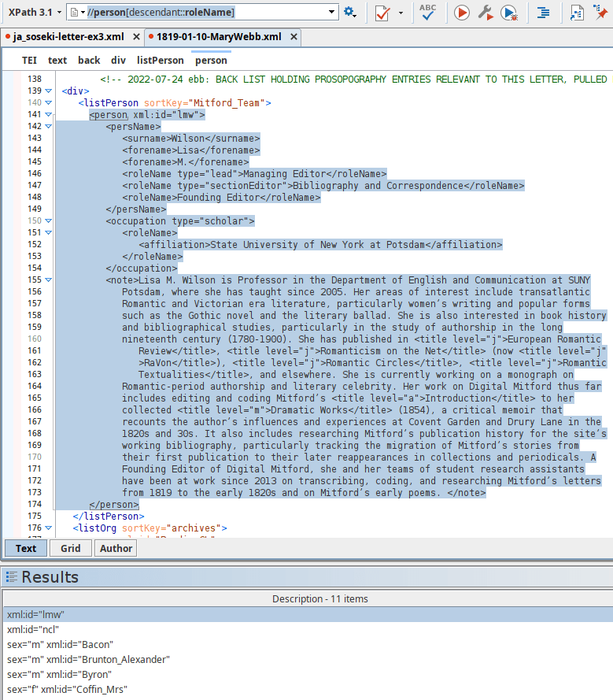
Task: Run the ABC spell check icon
Action: coord(427,12)
